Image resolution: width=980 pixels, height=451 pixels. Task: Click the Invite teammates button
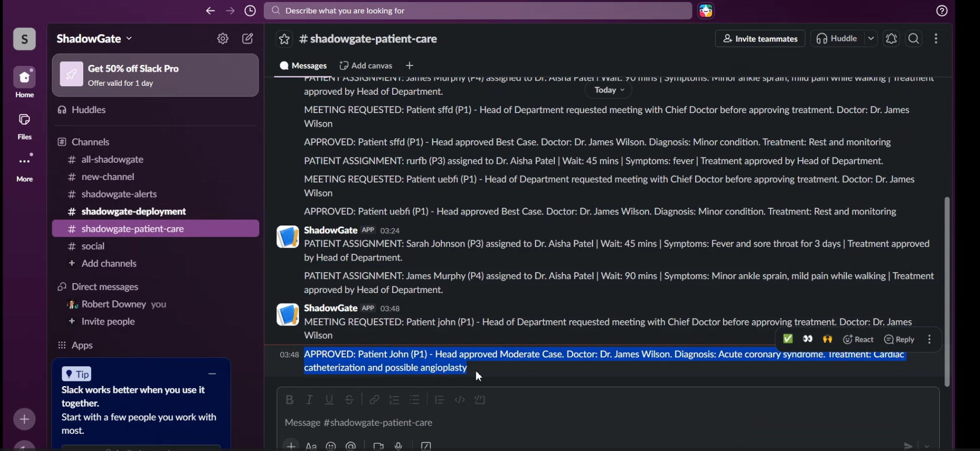pos(760,39)
